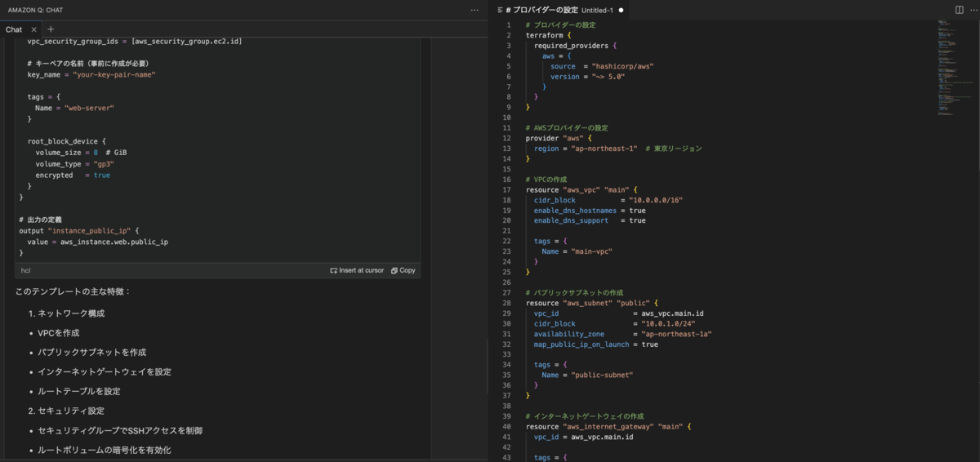Click key_name = "your-key-pair-name" in chat
980x462 pixels.
click(91, 74)
